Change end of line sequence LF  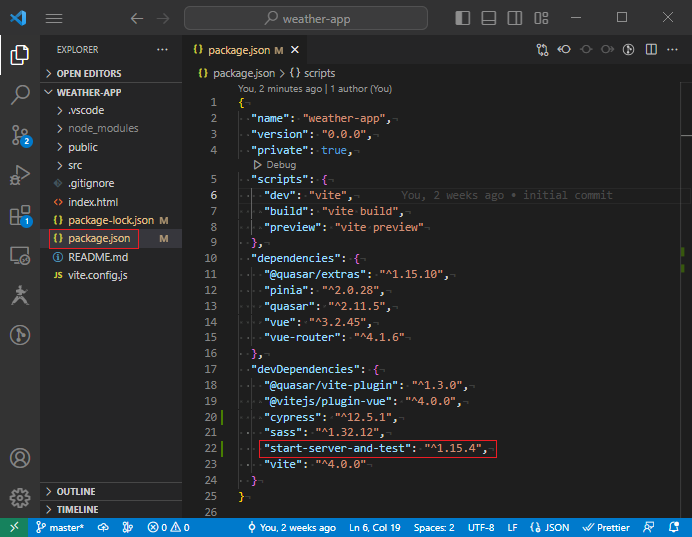click(x=512, y=527)
